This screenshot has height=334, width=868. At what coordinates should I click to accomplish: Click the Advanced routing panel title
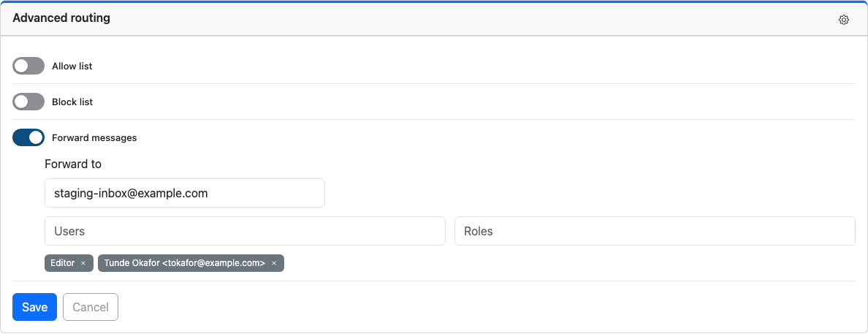click(61, 18)
